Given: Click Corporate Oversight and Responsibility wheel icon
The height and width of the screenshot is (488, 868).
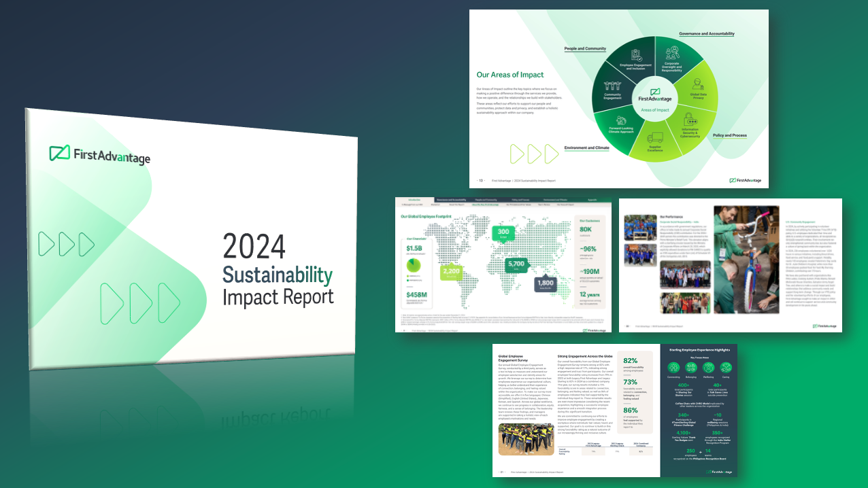Looking at the screenshot, I should pyautogui.click(x=672, y=53).
